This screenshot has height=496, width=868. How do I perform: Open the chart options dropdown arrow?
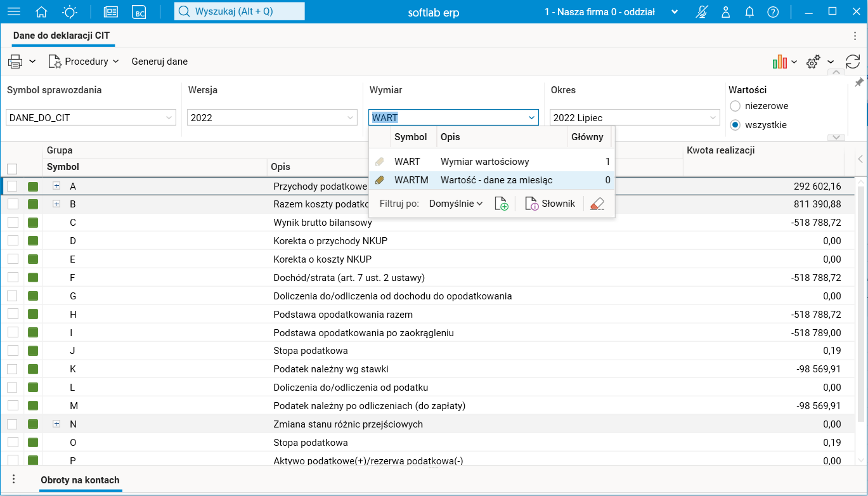(x=794, y=62)
